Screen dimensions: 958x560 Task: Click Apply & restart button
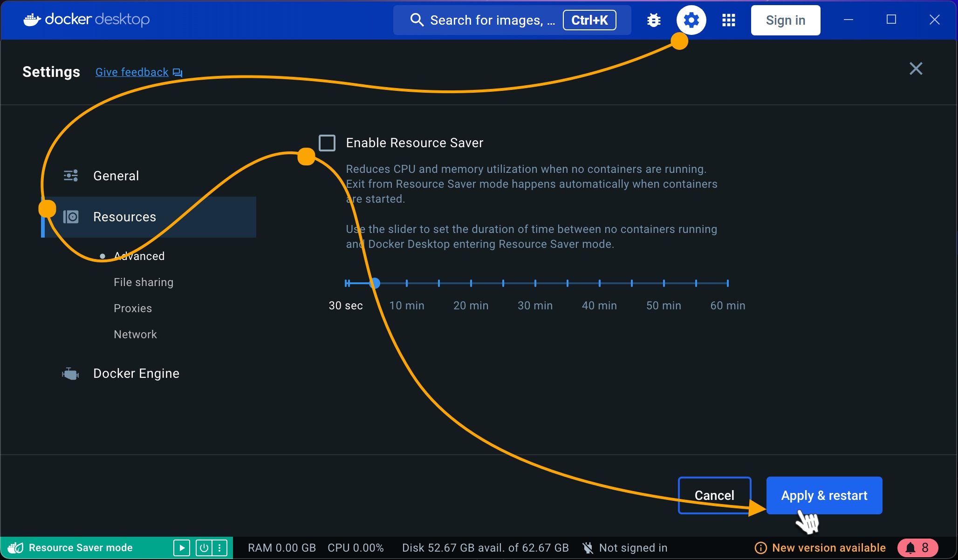(824, 495)
